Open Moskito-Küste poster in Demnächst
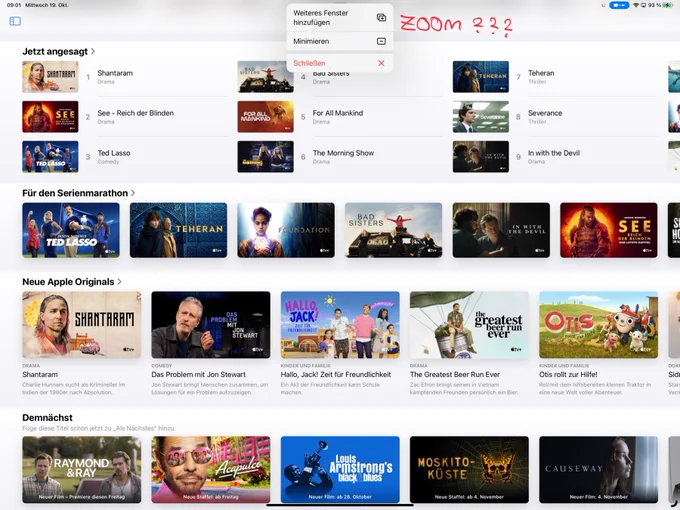The width and height of the screenshot is (680, 510). point(469,470)
